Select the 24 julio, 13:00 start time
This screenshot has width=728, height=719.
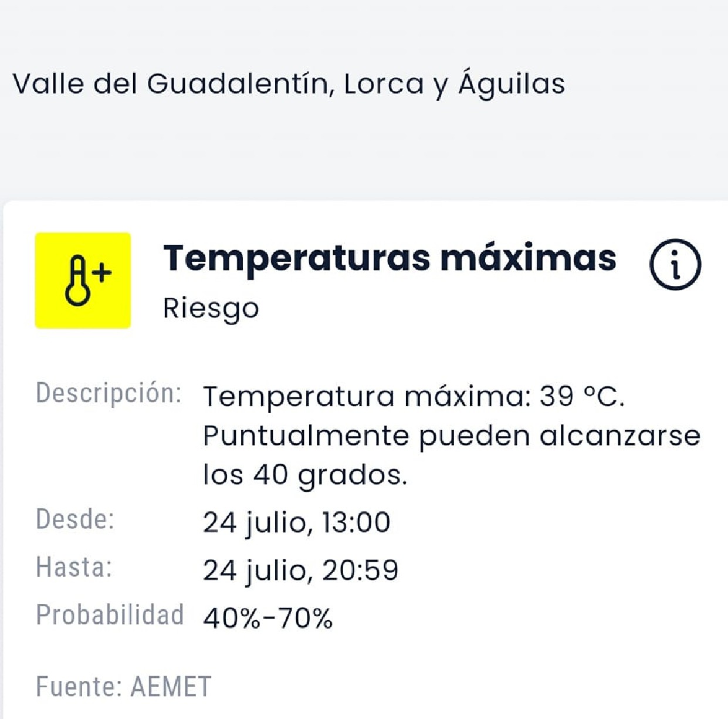pyautogui.click(x=296, y=522)
